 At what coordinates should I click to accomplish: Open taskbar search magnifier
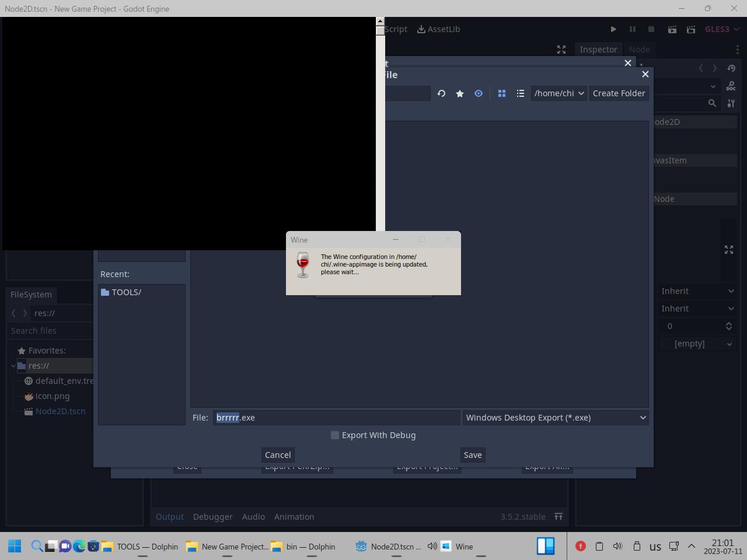[37, 547]
